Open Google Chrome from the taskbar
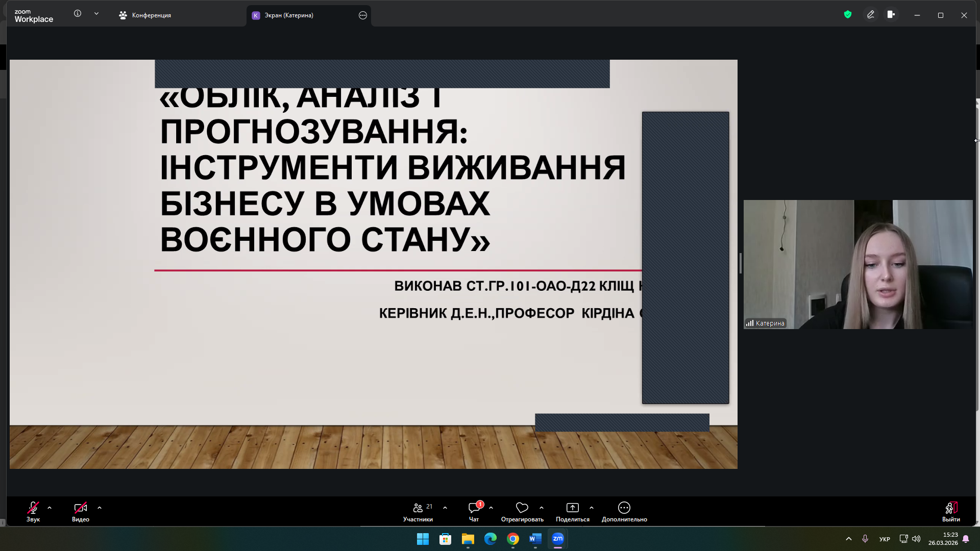This screenshot has width=980, height=551. pyautogui.click(x=513, y=539)
